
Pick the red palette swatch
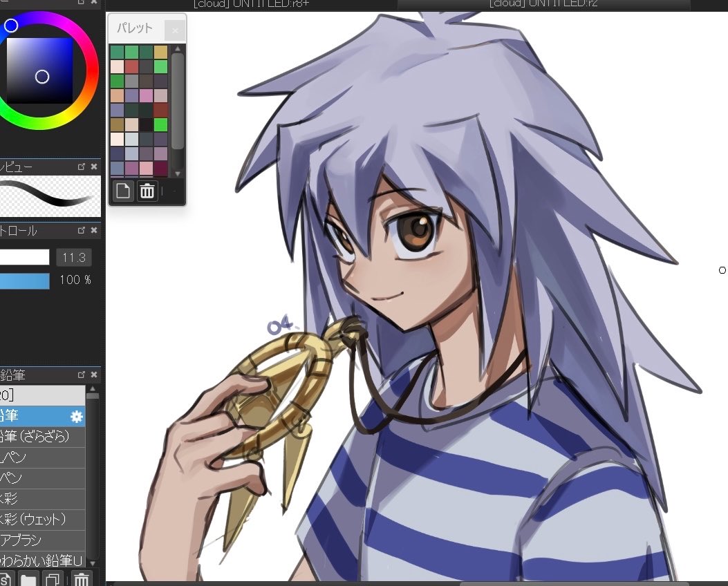tap(132, 66)
